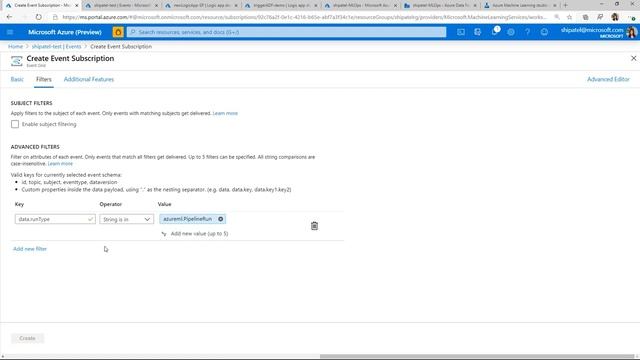The image size is (640, 360).
Task: Click the zoom magnifier icon in address bar
Action: (x=557, y=17)
